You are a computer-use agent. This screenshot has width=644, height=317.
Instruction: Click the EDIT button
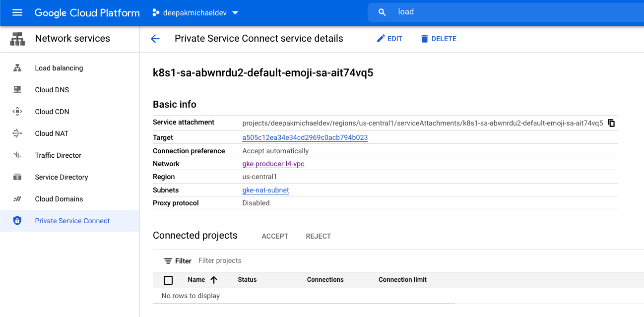(389, 39)
